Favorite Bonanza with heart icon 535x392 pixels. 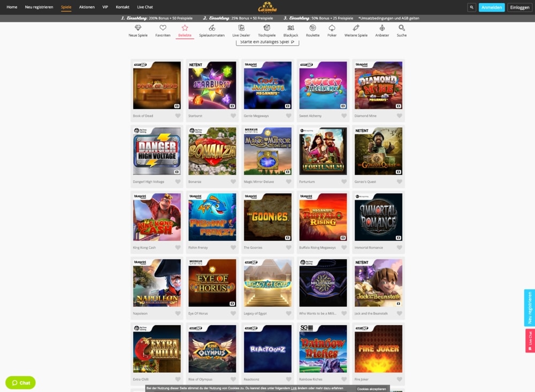[233, 181]
